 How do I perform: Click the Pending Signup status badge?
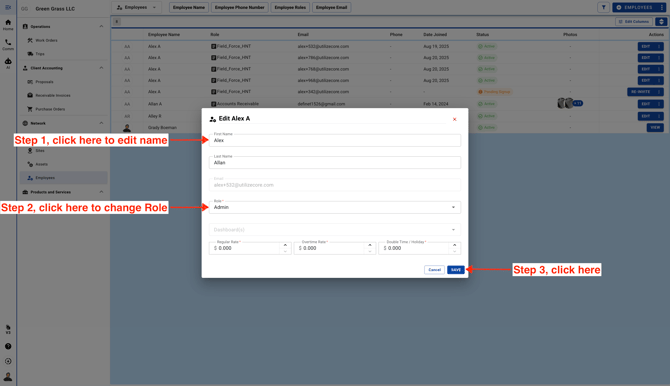point(494,92)
